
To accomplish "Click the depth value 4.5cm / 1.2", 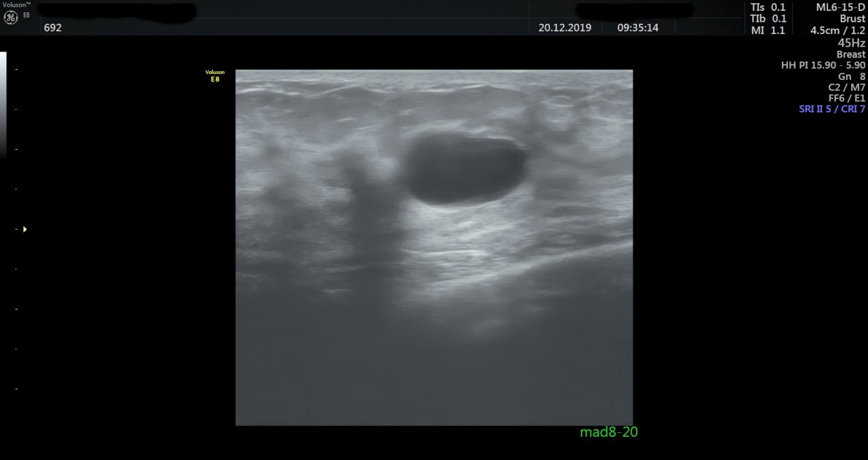I will point(838,30).
